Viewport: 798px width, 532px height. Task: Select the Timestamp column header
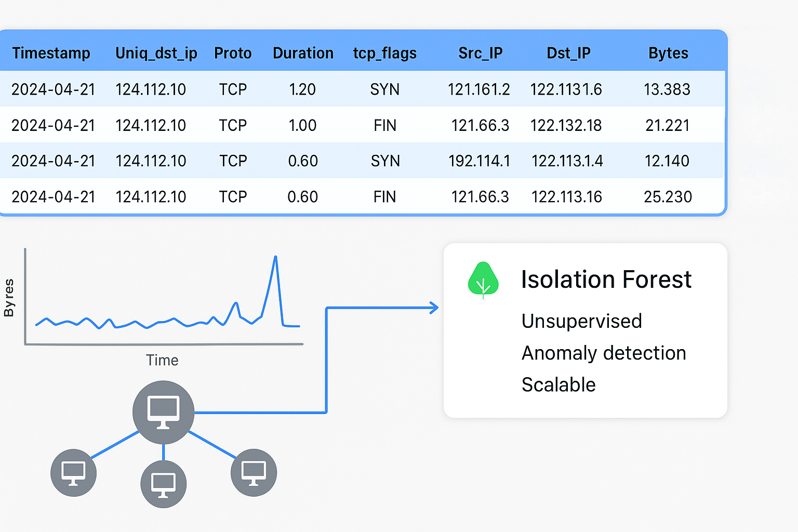click(51, 52)
